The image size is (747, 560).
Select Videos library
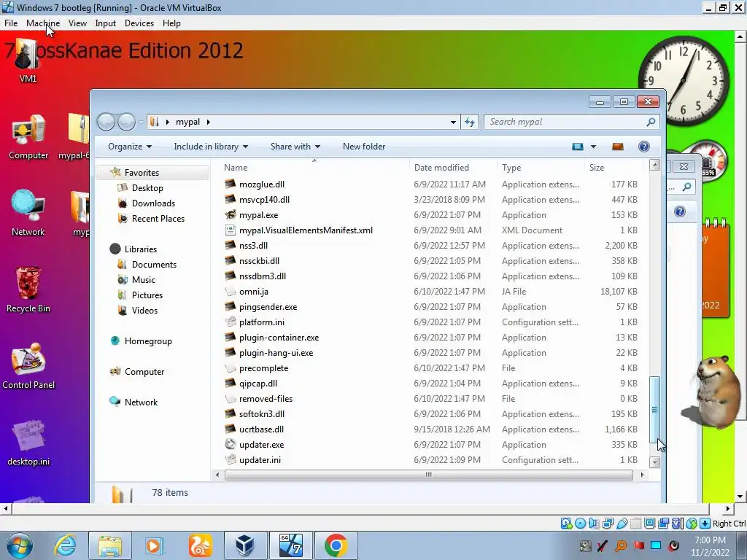pos(144,310)
